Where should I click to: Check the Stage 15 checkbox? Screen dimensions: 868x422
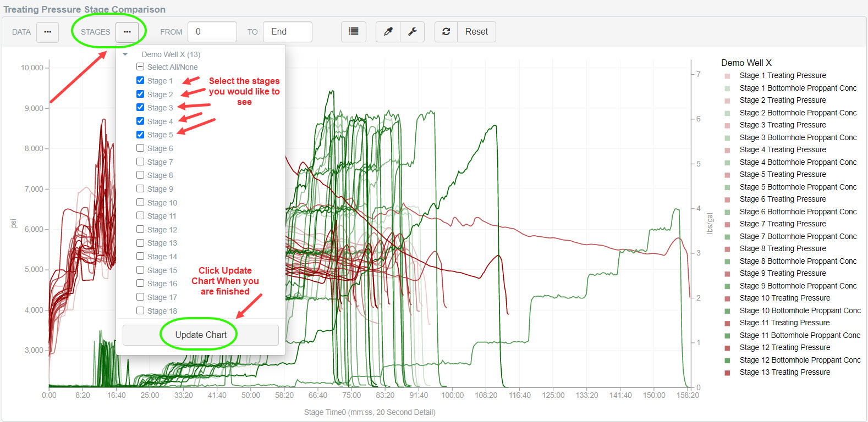coord(140,270)
